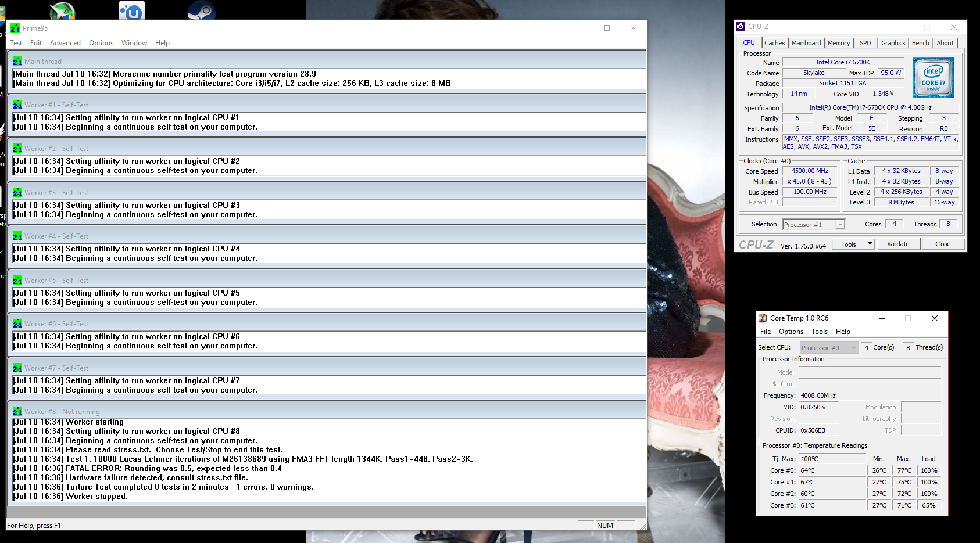Click the Core VID value 1.348 V

[x=883, y=94]
